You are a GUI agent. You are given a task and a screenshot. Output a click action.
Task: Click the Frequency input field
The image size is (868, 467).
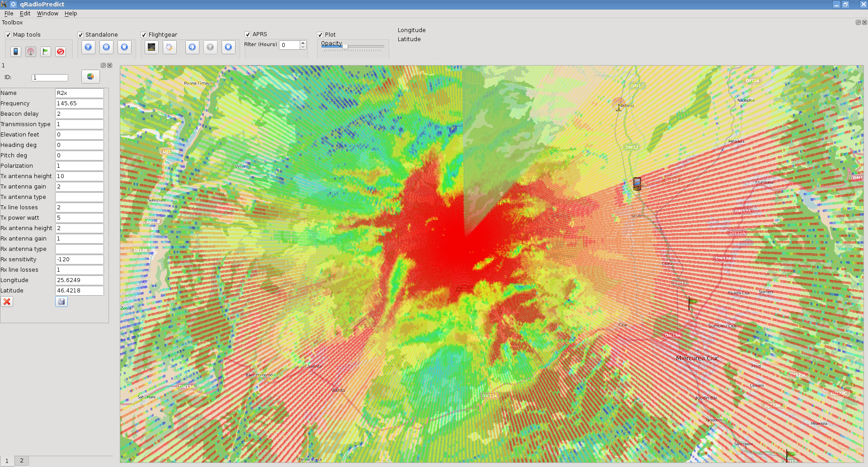[79, 104]
